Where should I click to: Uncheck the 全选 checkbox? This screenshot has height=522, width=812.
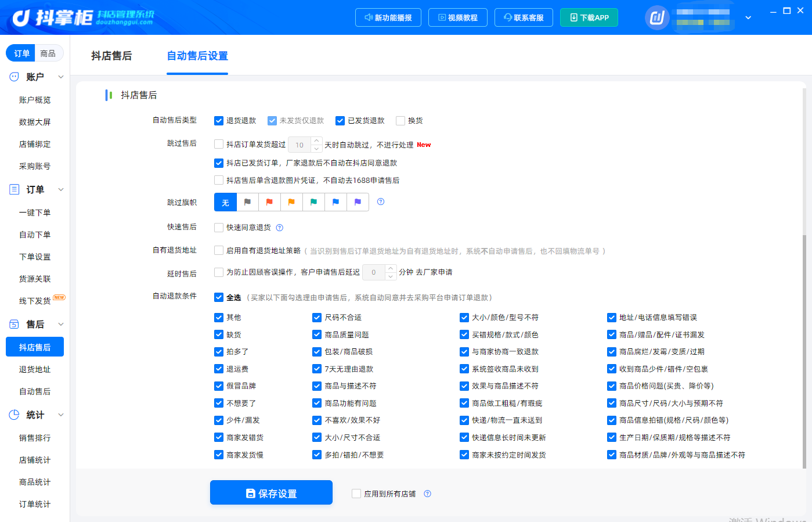click(x=219, y=297)
